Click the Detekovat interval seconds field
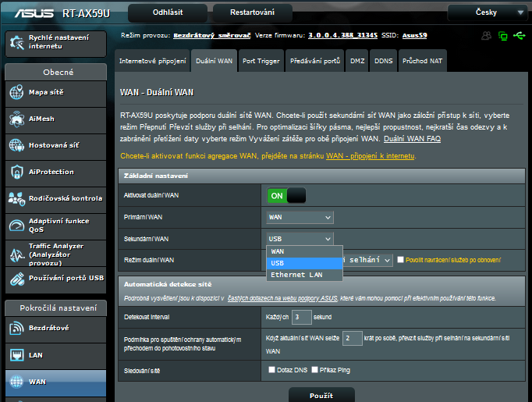This screenshot has height=402, width=532. coord(301,318)
